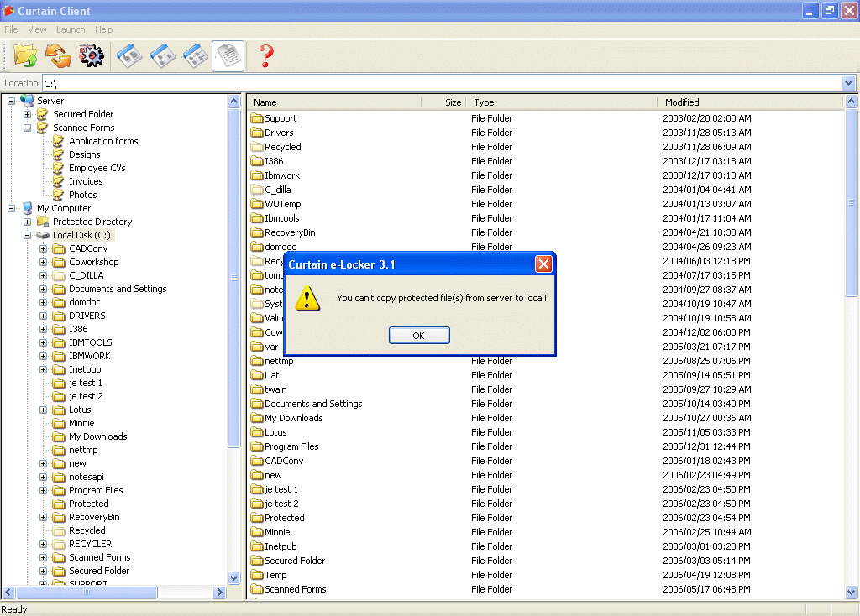This screenshot has height=616, width=860.
Task: Sort files by the Modified column
Action: 682,102
